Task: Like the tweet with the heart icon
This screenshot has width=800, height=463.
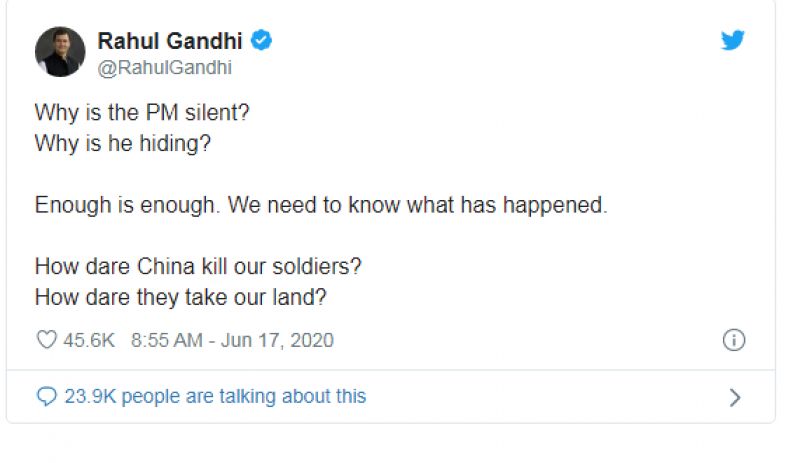Action: tap(46, 340)
